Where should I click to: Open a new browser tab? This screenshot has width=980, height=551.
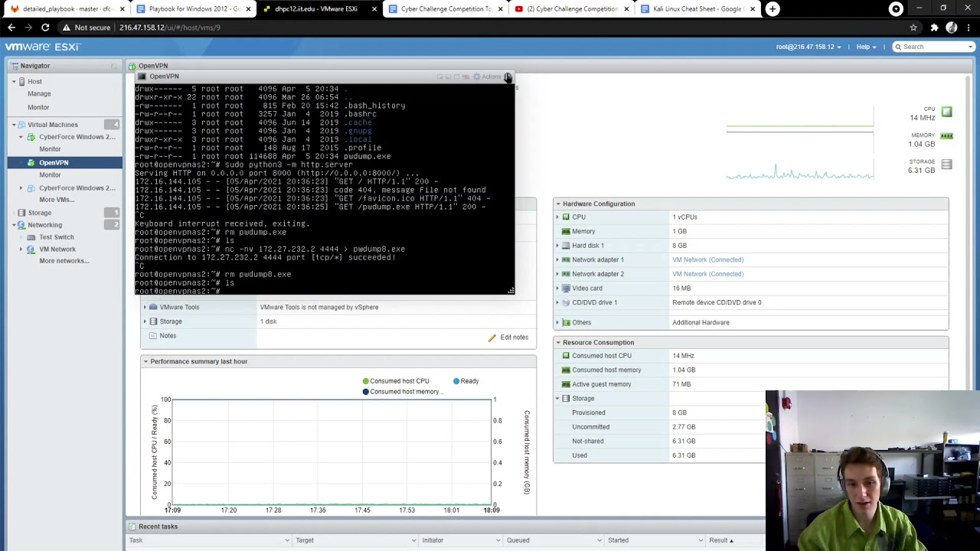773,9
